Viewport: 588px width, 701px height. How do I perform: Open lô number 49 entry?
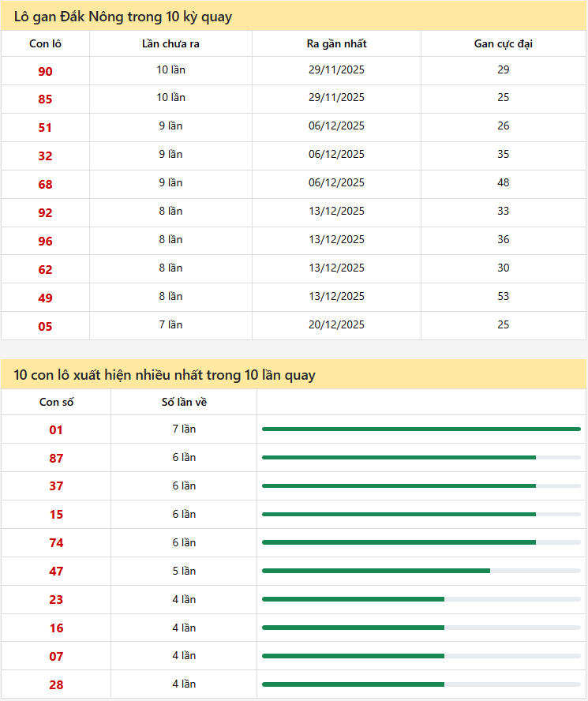coord(45,298)
